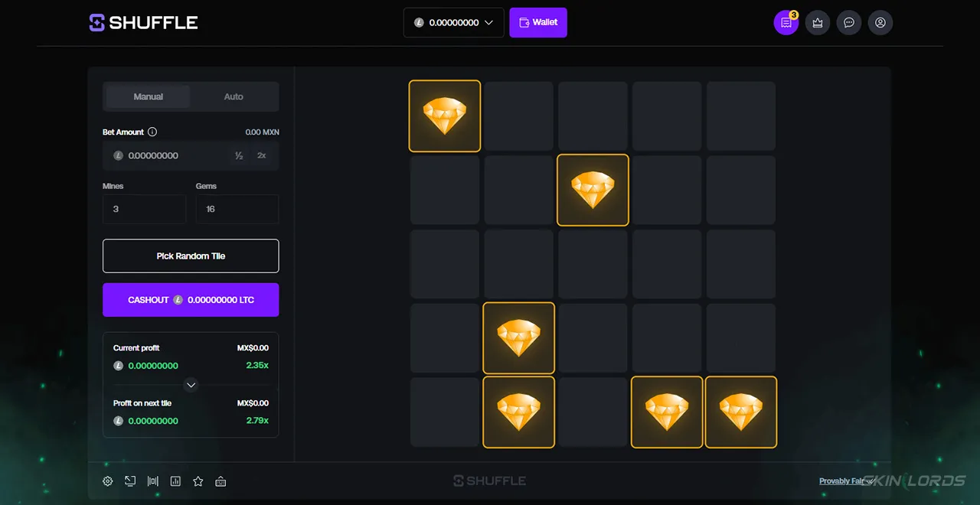Viewport: 980px width, 505px height.
Task: Switch to the Auto betting tab
Action: click(234, 96)
